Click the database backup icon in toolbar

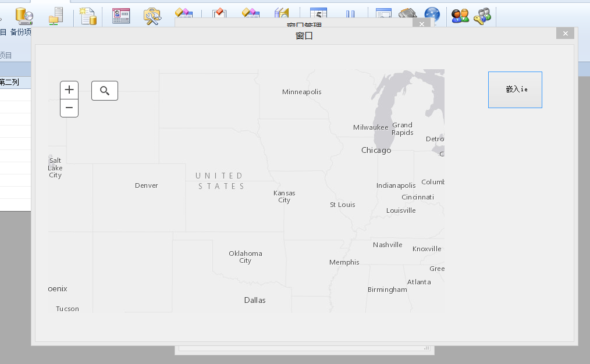(x=24, y=16)
